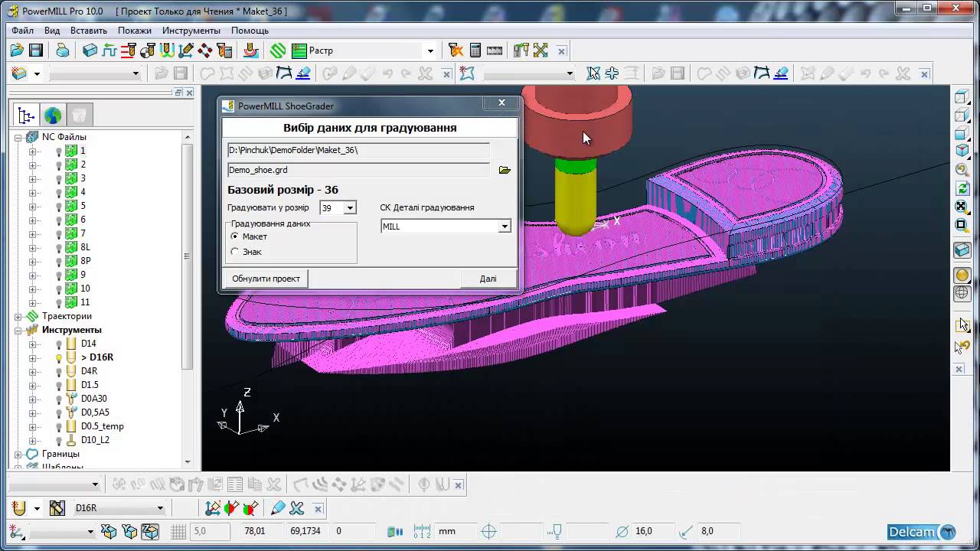
Task: Open the calculator icon in the toolbar
Action: click(475, 51)
